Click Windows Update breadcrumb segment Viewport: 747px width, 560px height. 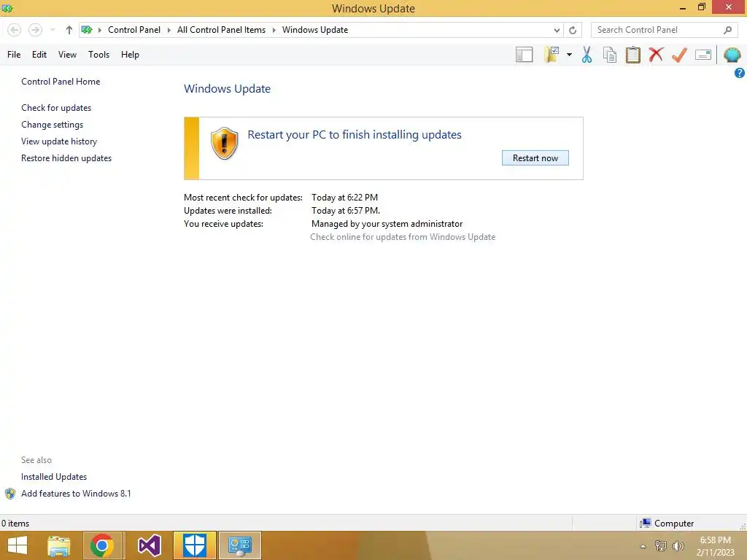tap(315, 30)
